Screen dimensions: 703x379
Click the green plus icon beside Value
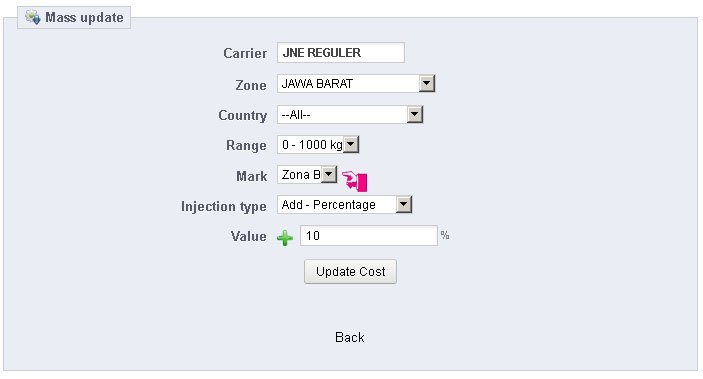pyautogui.click(x=285, y=237)
